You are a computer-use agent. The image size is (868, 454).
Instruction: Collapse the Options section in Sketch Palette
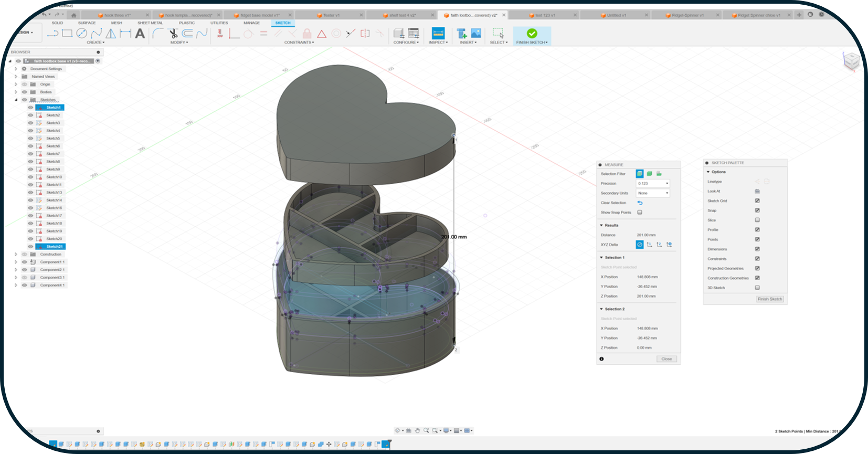pos(708,172)
